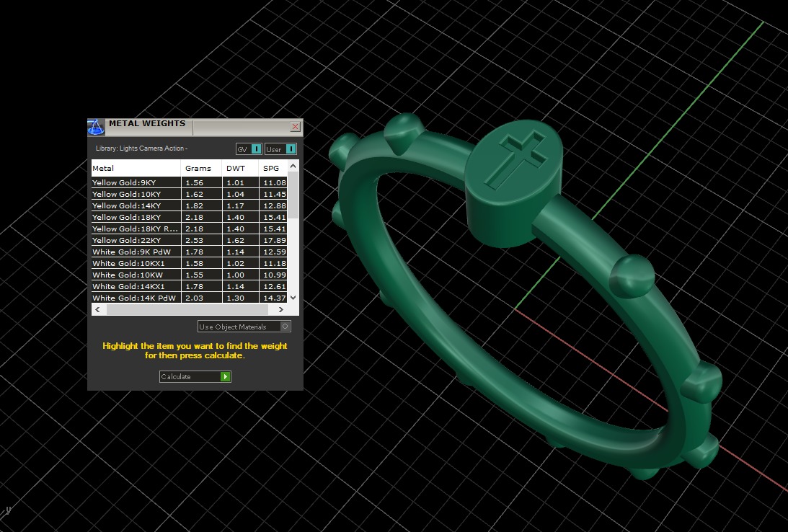This screenshot has width=788, height=532.
Task: Click the Calculate button
Action: tap(195, 377)
